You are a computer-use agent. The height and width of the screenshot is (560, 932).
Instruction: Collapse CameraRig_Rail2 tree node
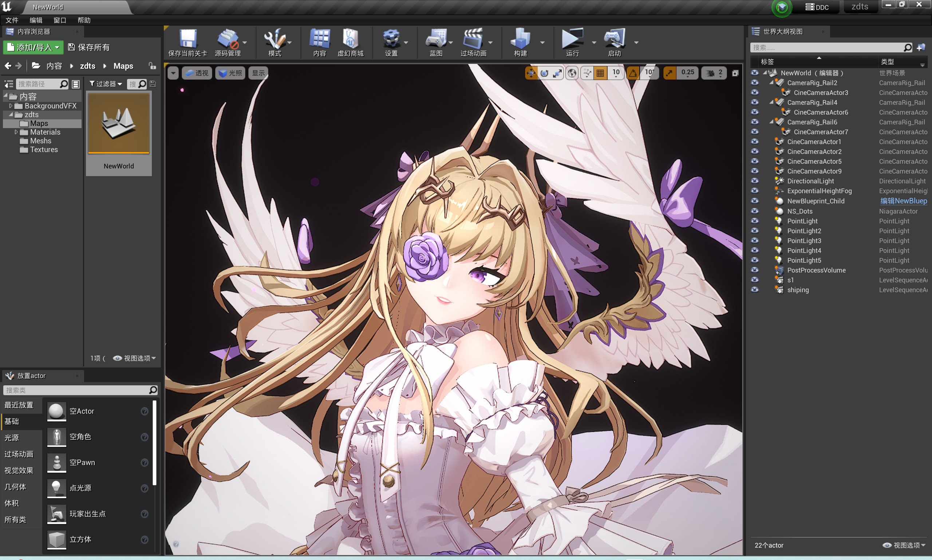pos(771,82)
